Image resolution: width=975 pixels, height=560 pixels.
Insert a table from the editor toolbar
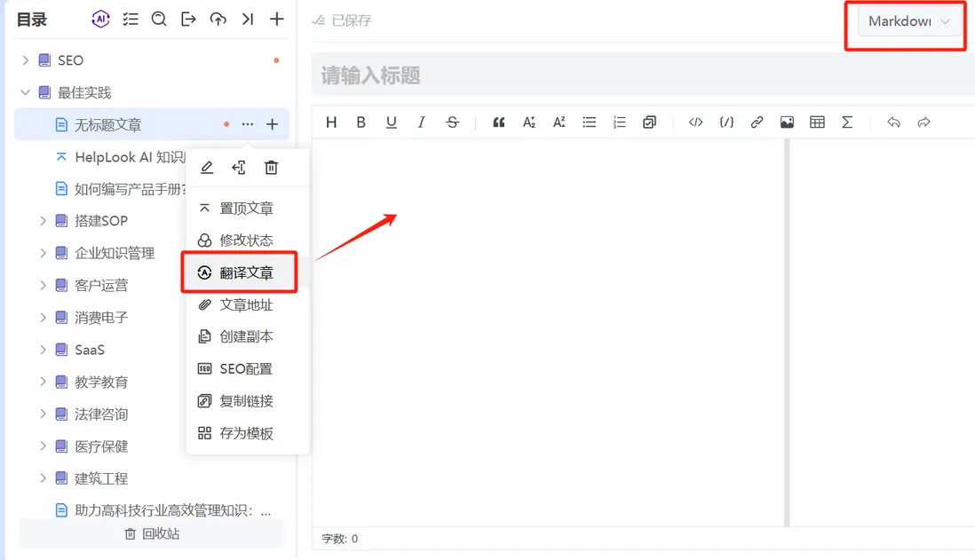[x=817, y=122]
